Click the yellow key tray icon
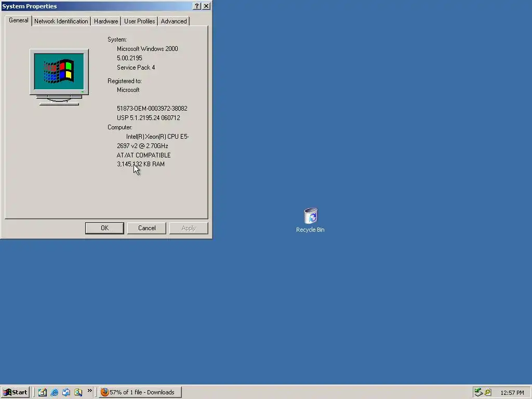532x399 pixels. [488, 392]
